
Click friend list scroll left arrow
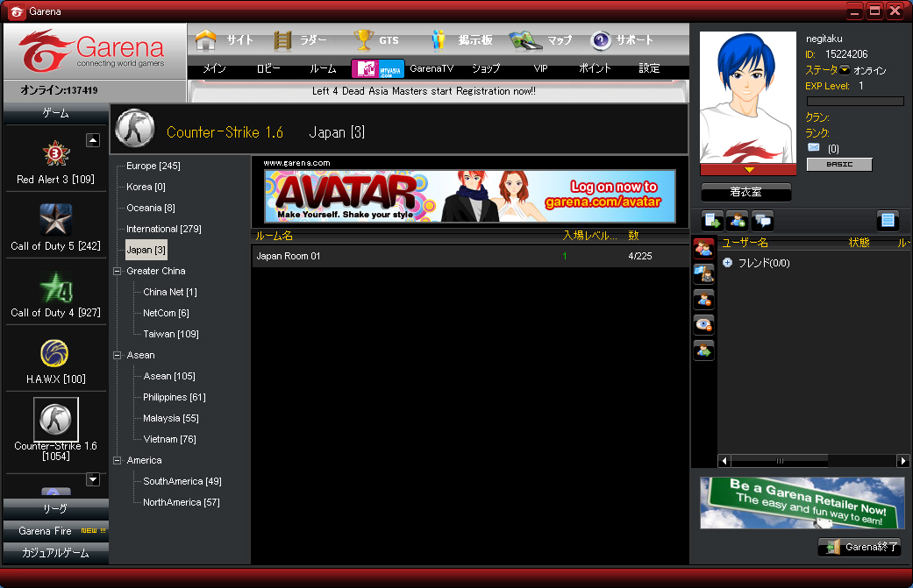tap(724, 461)
